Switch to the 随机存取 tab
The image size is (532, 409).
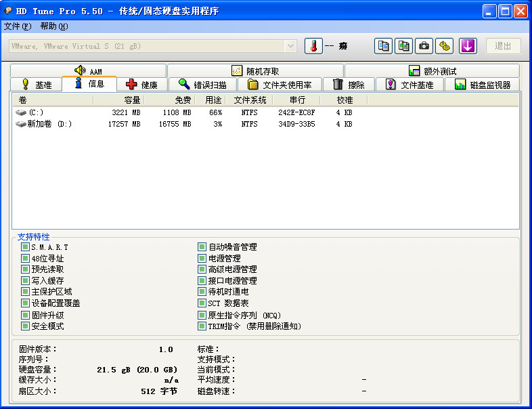point(255,70)
